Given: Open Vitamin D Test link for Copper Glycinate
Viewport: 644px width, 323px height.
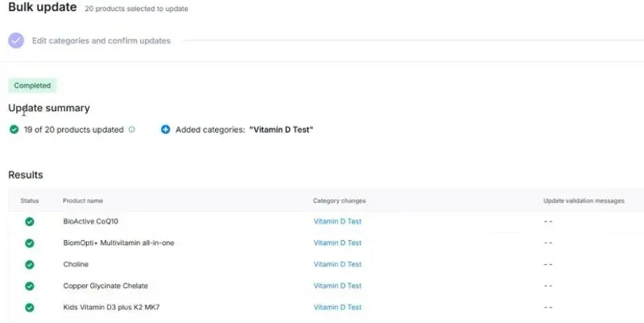Looking at the screenshot, I should [x=337, y=286].
